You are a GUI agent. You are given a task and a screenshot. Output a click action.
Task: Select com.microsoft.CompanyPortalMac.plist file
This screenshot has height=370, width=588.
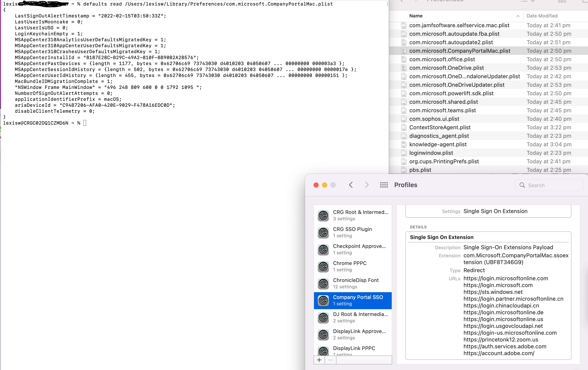(488, 51)
